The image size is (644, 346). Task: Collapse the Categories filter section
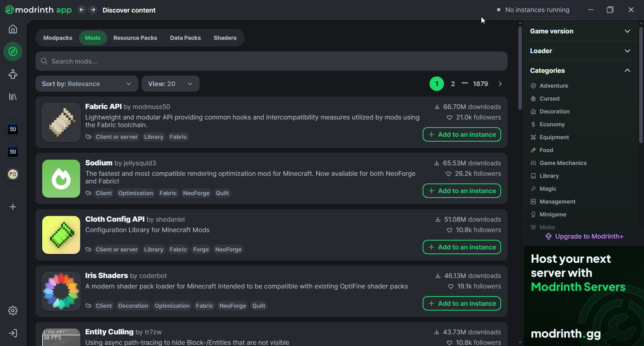click(x=580, y=70)
